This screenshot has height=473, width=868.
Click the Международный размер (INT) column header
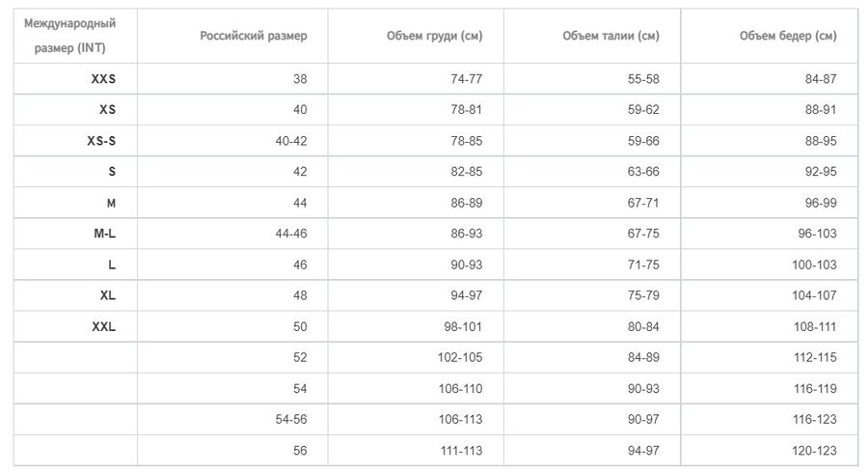point(69,36)
